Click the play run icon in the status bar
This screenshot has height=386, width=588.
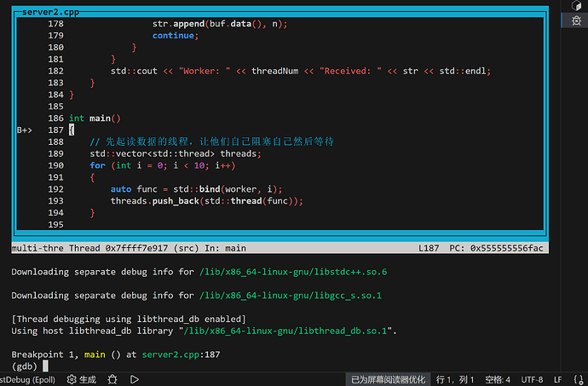[135, 380]
